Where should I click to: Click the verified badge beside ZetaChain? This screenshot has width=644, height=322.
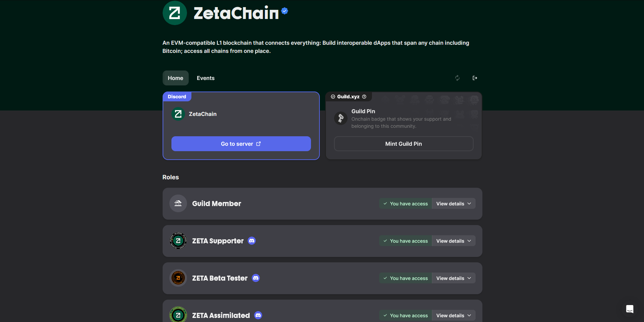click(285, 11)
